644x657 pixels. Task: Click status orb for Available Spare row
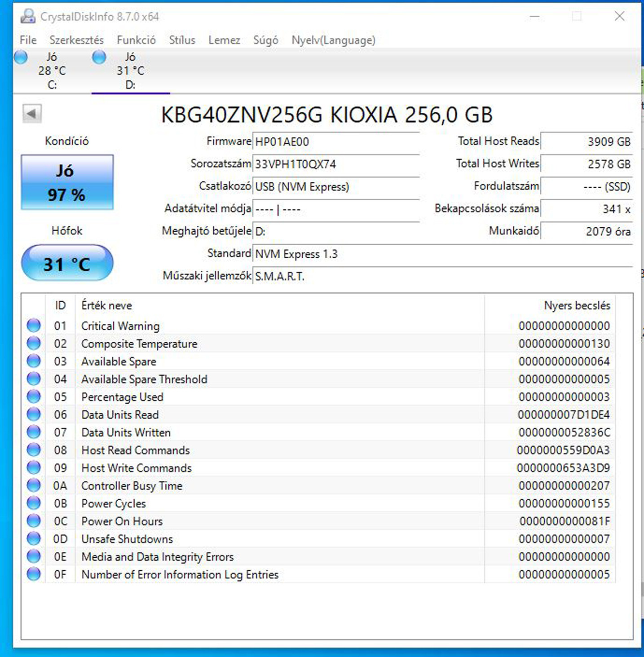(x=34, y=361)
